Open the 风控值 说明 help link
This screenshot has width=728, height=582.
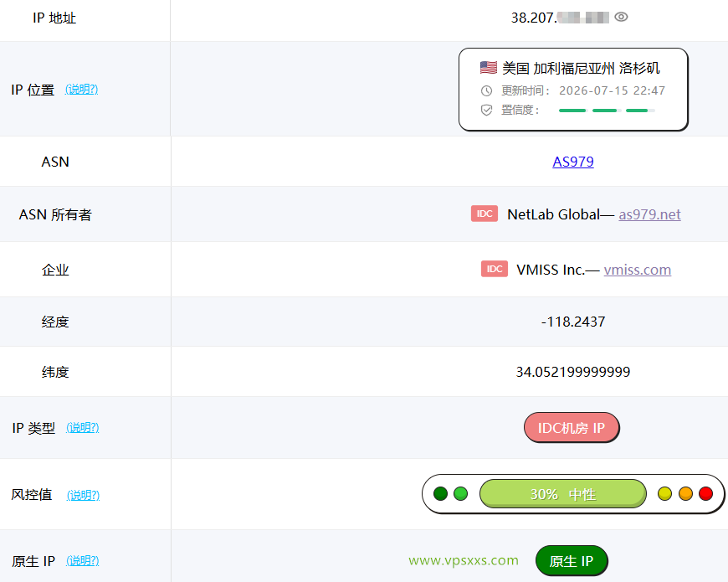point(83,495)
